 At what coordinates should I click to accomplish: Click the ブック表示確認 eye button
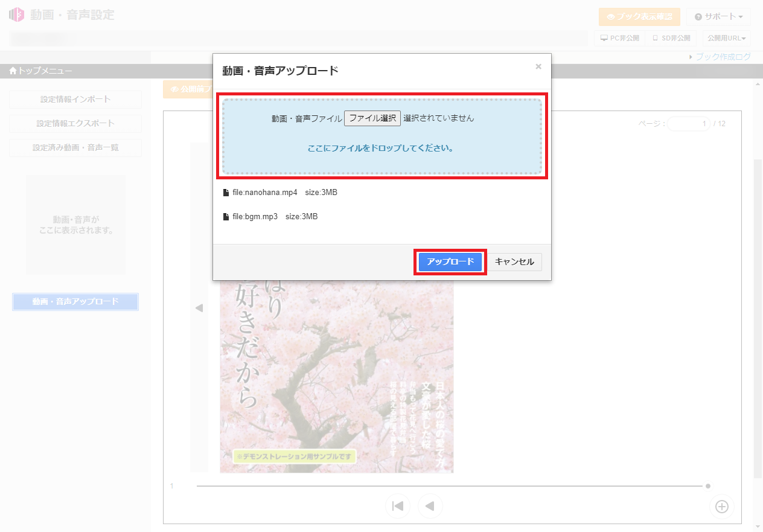639,17
